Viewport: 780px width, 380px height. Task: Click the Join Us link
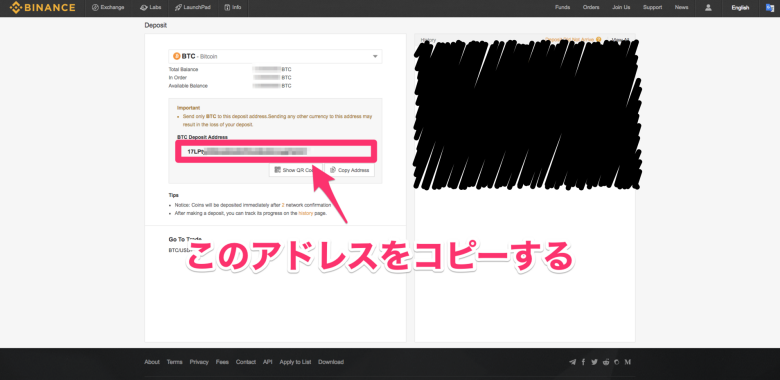tap(621, 7)
